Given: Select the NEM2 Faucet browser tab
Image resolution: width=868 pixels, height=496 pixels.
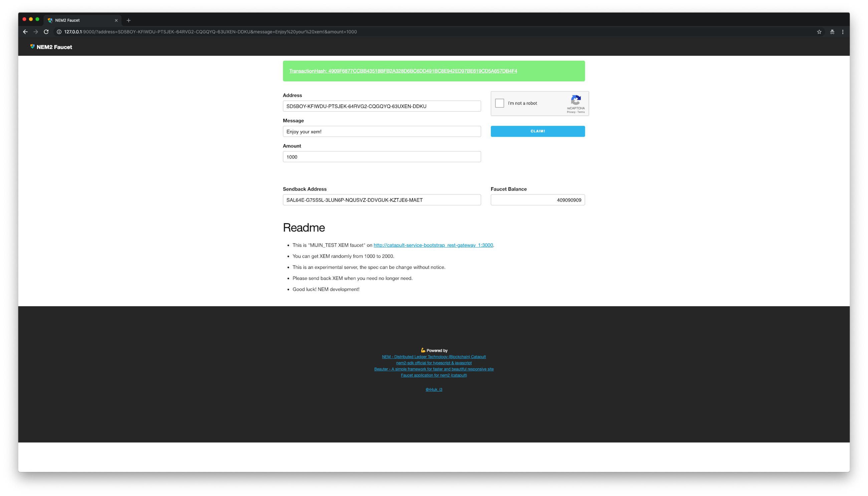Looking at the screenshot, I should click(78, 20).
